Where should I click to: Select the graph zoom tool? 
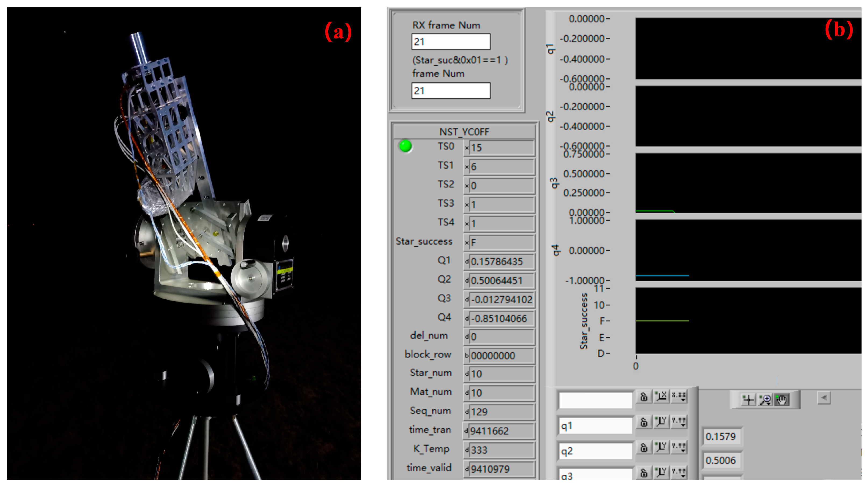765,400
